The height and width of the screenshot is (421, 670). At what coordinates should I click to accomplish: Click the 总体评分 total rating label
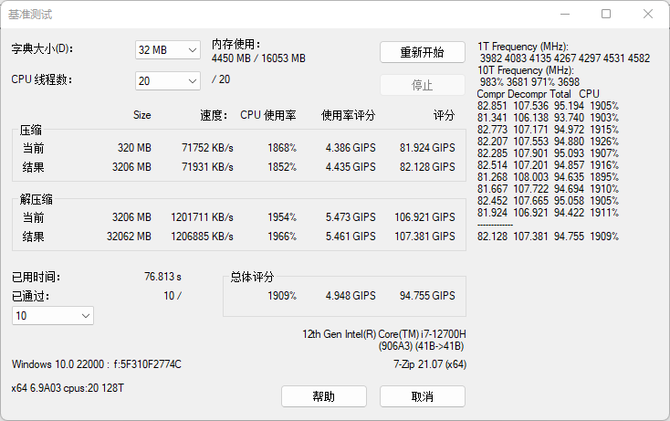click(252, 277)
